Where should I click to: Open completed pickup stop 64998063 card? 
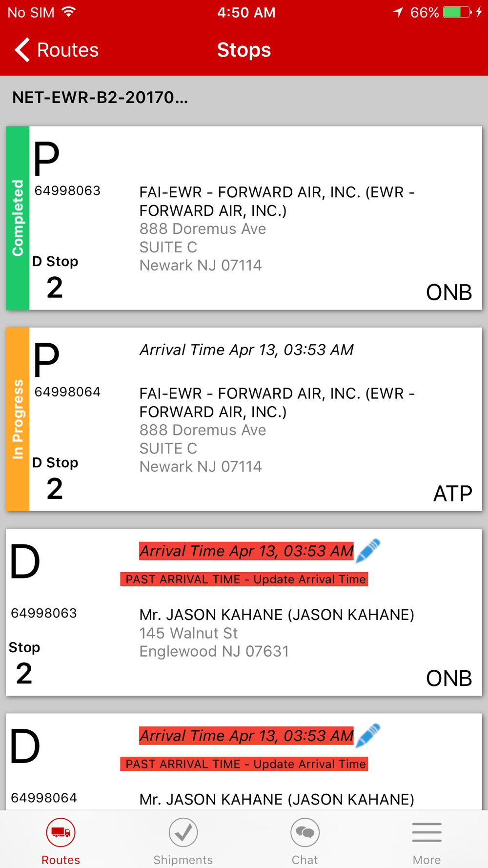tap(244, 218)
